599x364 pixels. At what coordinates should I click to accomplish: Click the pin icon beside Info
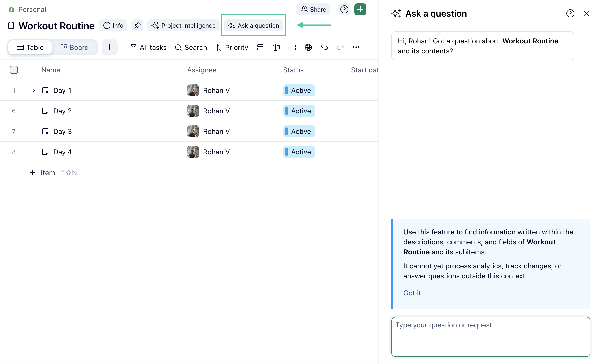click(x=137, y=25)
